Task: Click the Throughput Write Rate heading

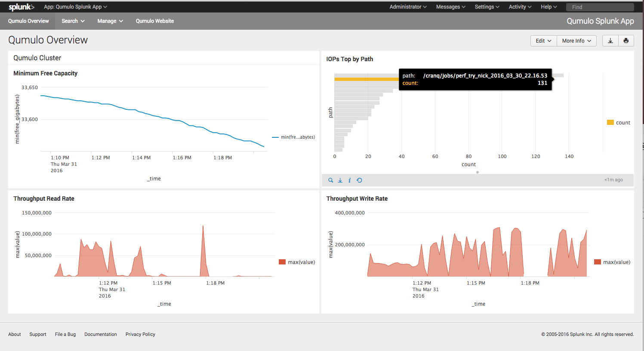Action: coord(357,199)
